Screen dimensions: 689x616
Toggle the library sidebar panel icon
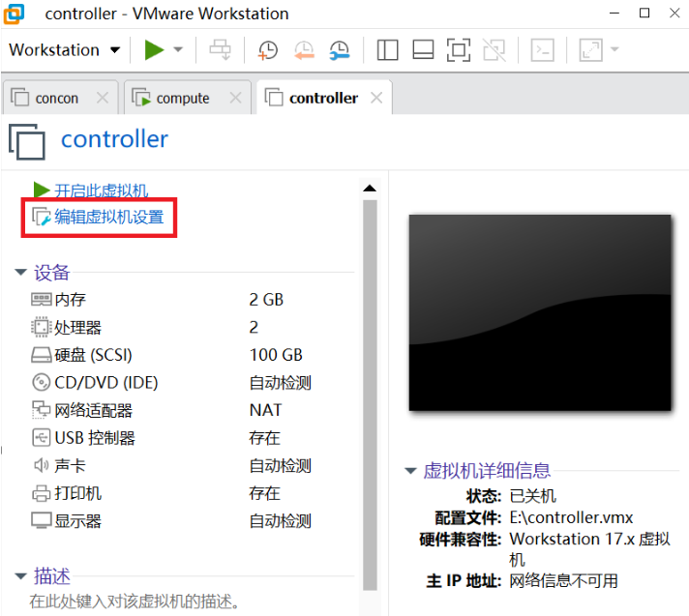(x=387, y=49)
